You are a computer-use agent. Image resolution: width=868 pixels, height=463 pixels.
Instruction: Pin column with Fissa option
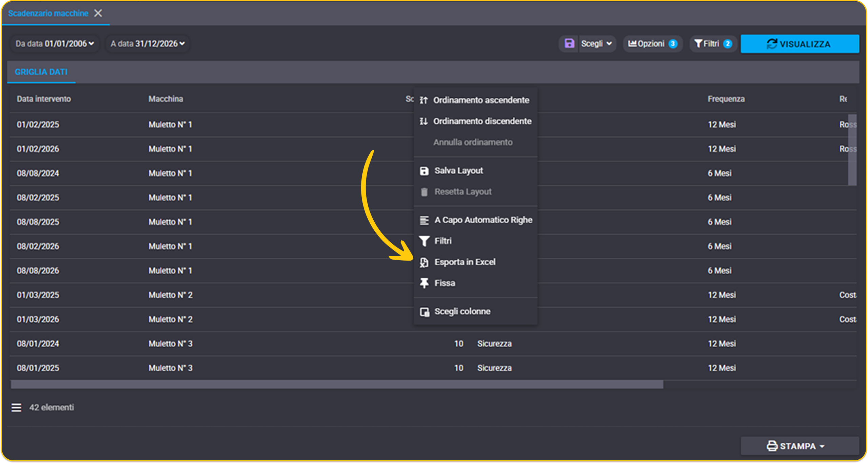[x=475, y=283]
